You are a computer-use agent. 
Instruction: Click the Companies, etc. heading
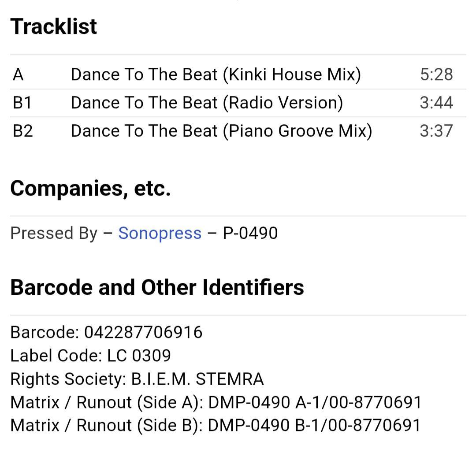point(90,189)
